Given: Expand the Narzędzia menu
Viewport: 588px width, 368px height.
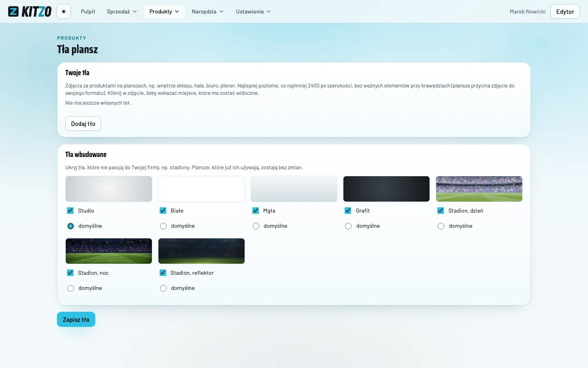Looking at the screenshot, I should point(207,11).
